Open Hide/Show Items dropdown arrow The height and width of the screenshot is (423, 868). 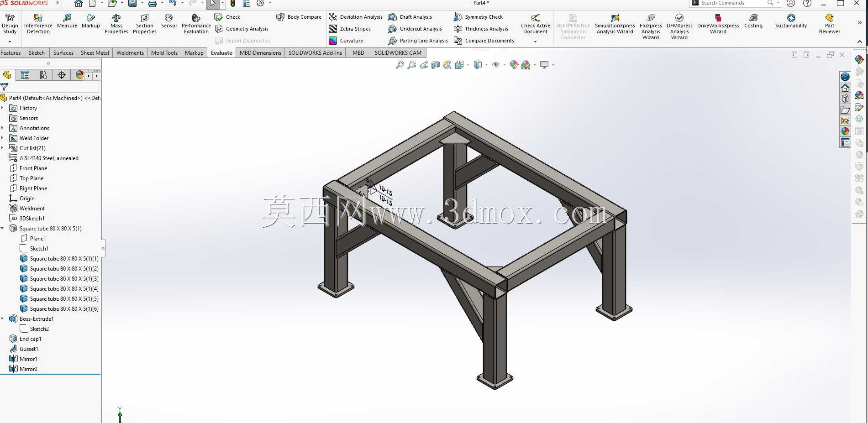[504, 65]
